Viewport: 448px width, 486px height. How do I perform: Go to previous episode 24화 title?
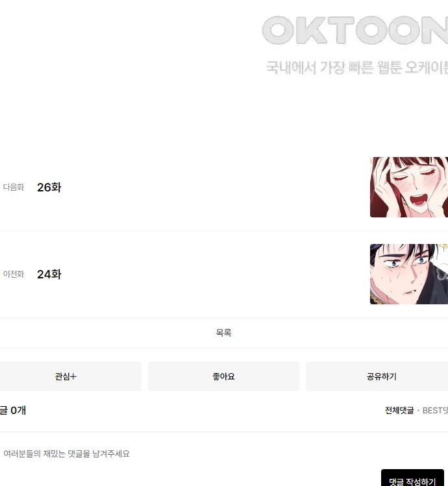coord(49,274)
